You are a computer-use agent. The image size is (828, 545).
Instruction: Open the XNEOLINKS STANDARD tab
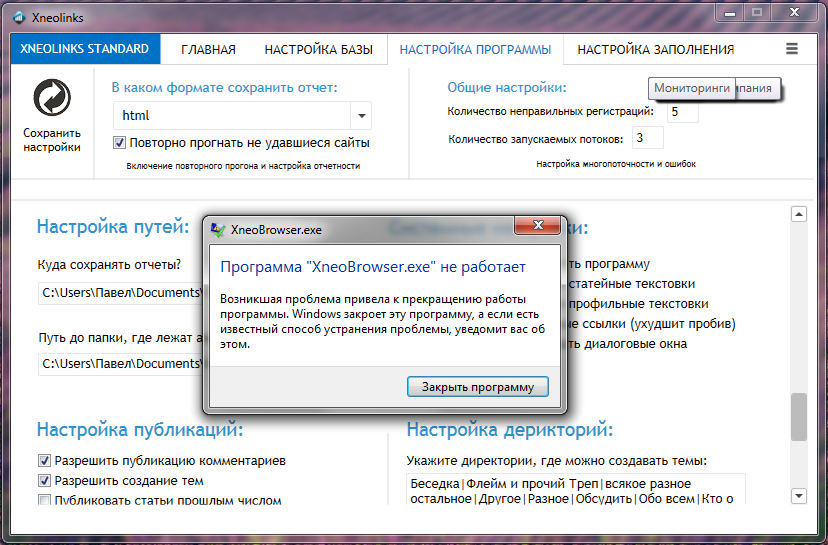point(85,49)
